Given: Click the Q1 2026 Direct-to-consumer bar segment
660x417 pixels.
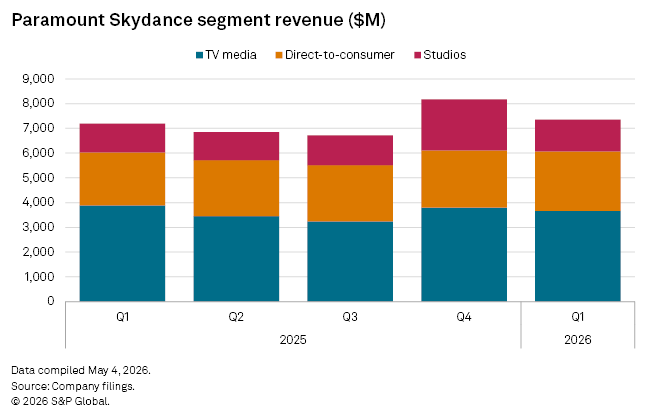Looking at the screenshot, I should pyautogui.click(x=578, y=181).
